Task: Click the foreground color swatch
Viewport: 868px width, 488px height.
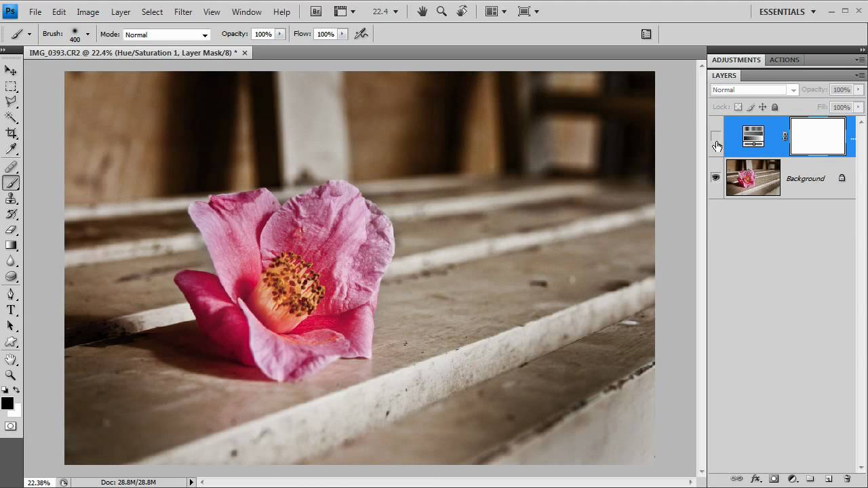Action: click(x=7, y=404)
